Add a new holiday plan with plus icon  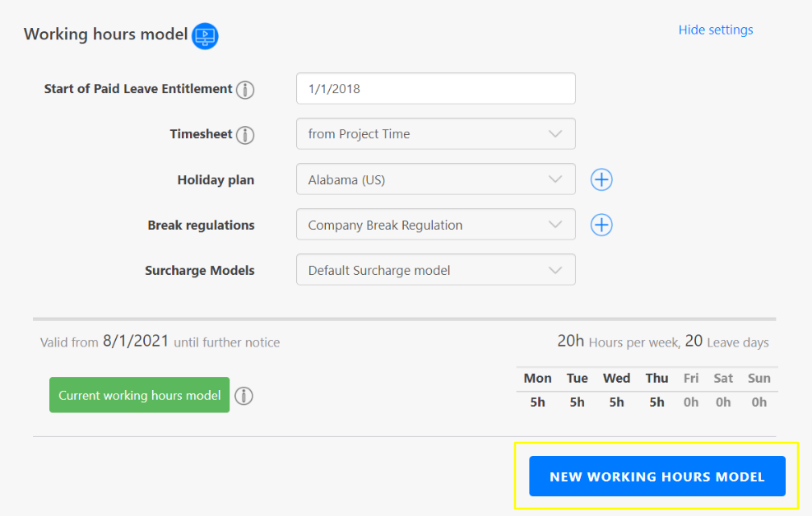601,179
